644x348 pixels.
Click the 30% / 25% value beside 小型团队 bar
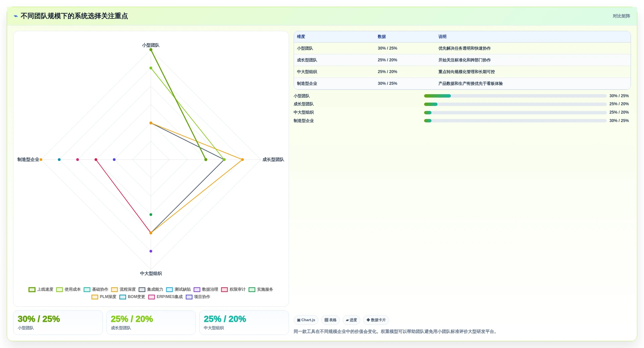(x=619, y=96)
